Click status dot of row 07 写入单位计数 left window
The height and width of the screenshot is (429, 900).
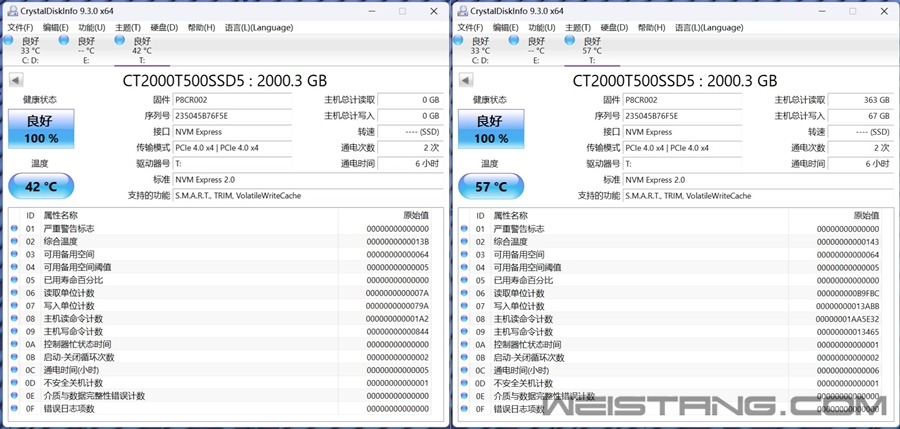(14, 306)
